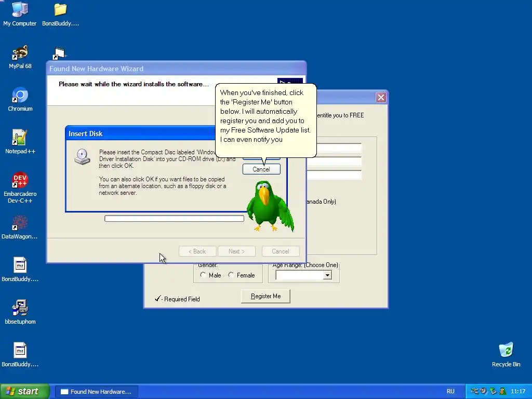Expand the Age Range dropdown
The width and height of the screenshot is (532, 399).
coord(327,275)
